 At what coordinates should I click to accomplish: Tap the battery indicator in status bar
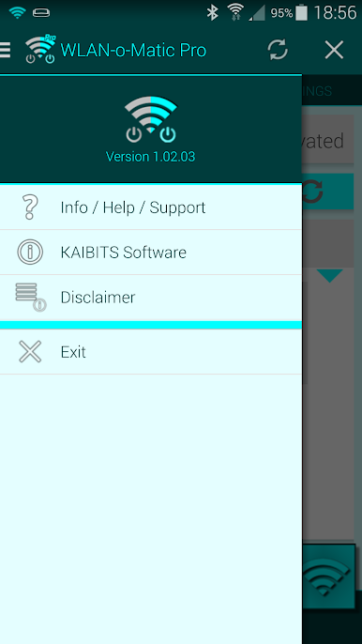(x=301, y=13)
